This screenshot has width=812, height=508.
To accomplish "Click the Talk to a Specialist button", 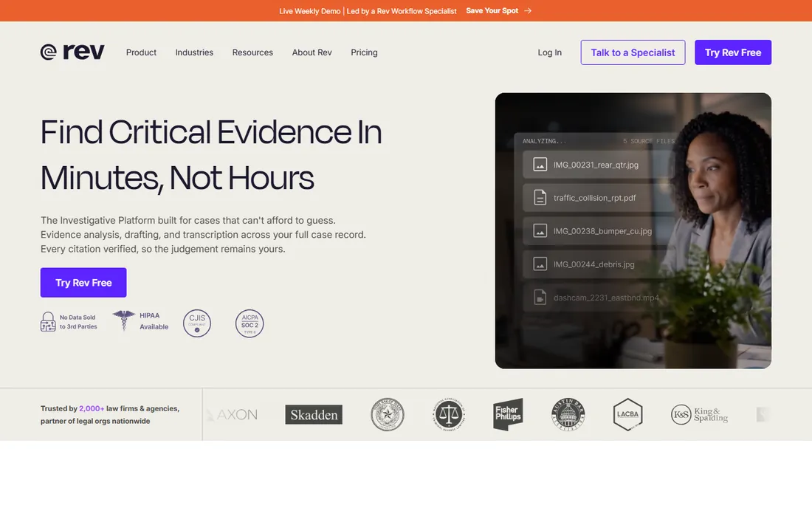I will coord(633,52).
